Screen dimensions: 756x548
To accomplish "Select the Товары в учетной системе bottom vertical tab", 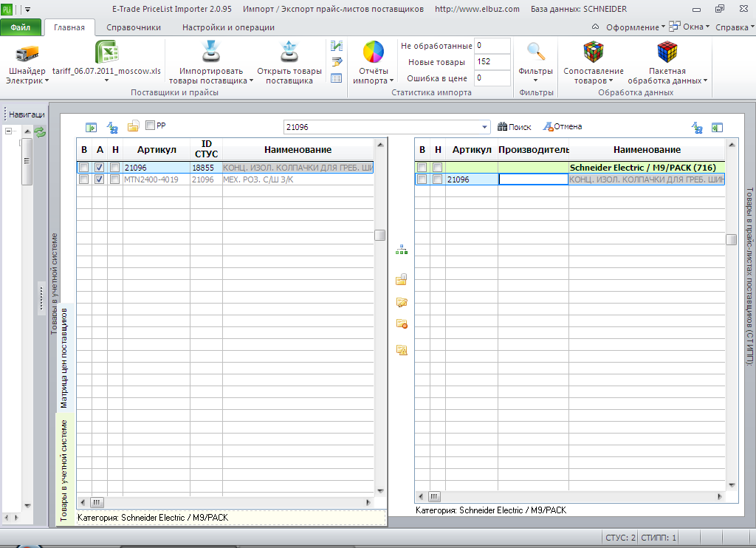I will (64, 470).
